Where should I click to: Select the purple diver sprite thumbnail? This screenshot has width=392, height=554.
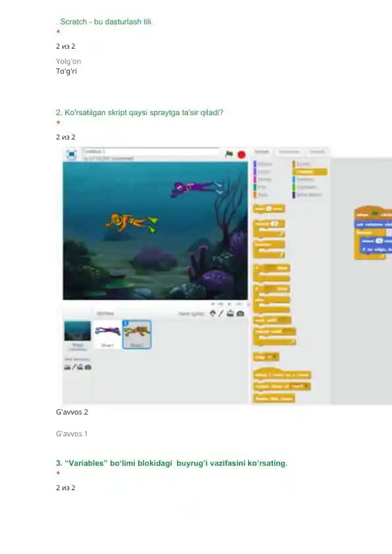(x=107, y=334)
